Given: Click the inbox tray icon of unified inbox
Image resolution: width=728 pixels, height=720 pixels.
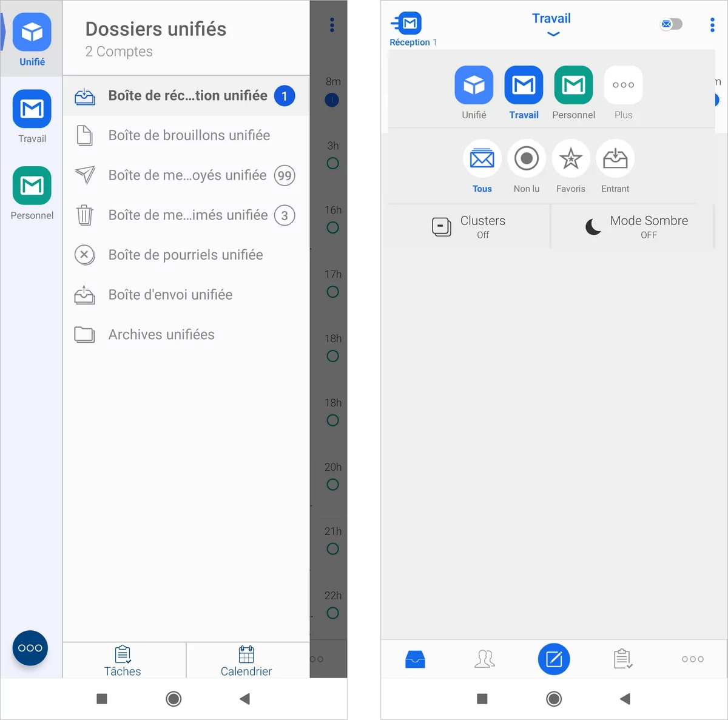Looking at the screenshot, I should click(84, 96).
